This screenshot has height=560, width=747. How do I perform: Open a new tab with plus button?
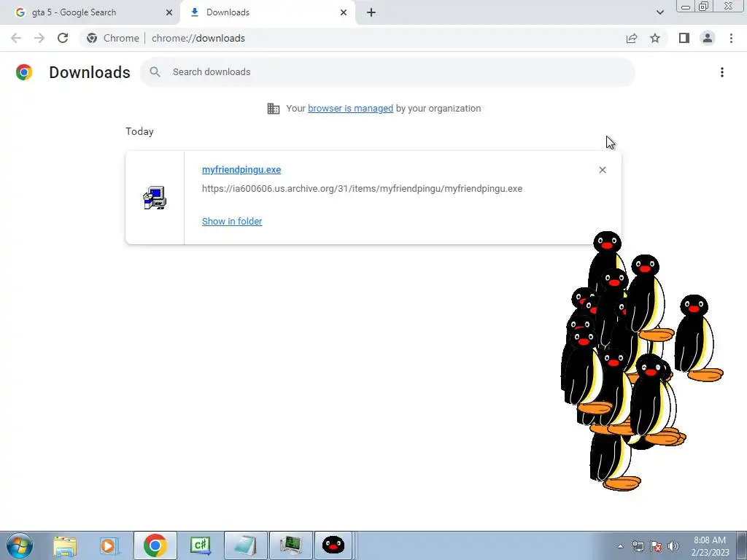371,12
